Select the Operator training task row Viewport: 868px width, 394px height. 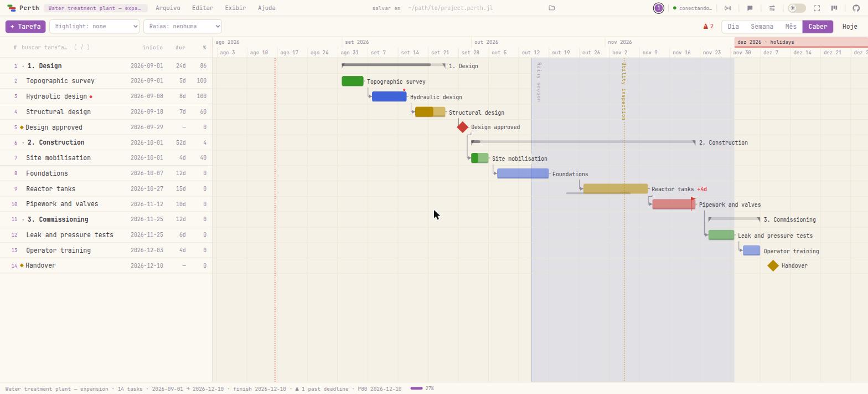click(x=106, y=250)
